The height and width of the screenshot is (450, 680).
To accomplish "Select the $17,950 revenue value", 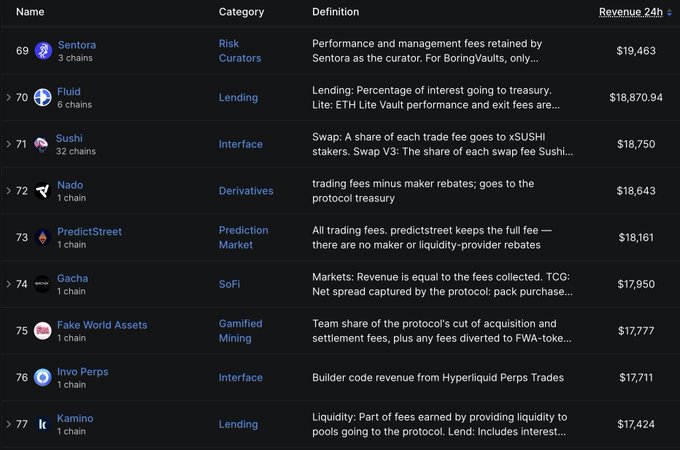I will (636, 284).
